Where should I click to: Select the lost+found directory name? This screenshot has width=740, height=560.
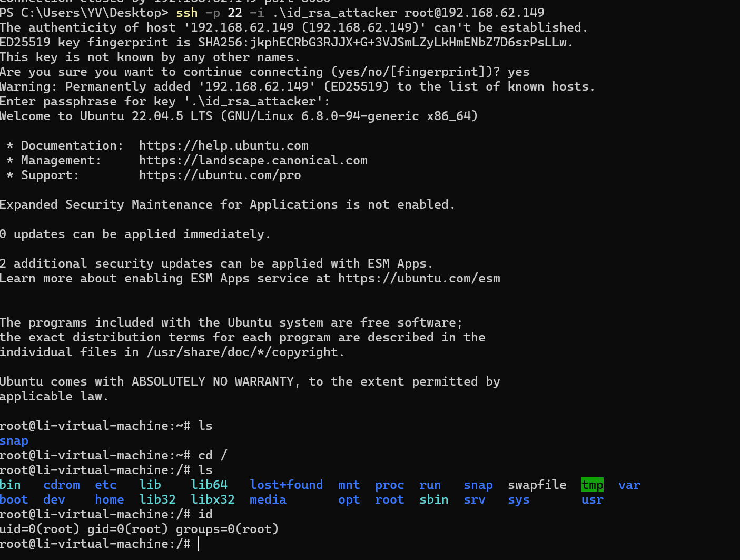[x=286, y=485]
